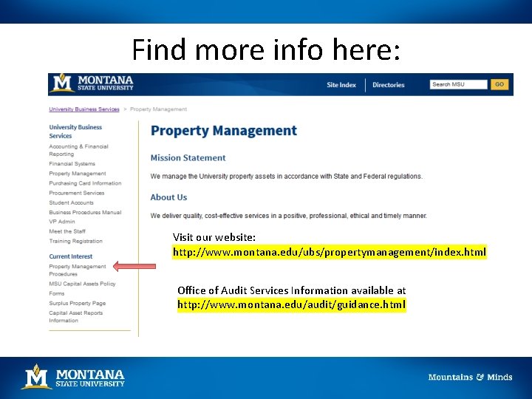
Task: Click the Montana State University footer logo
Action: point(75,377)
